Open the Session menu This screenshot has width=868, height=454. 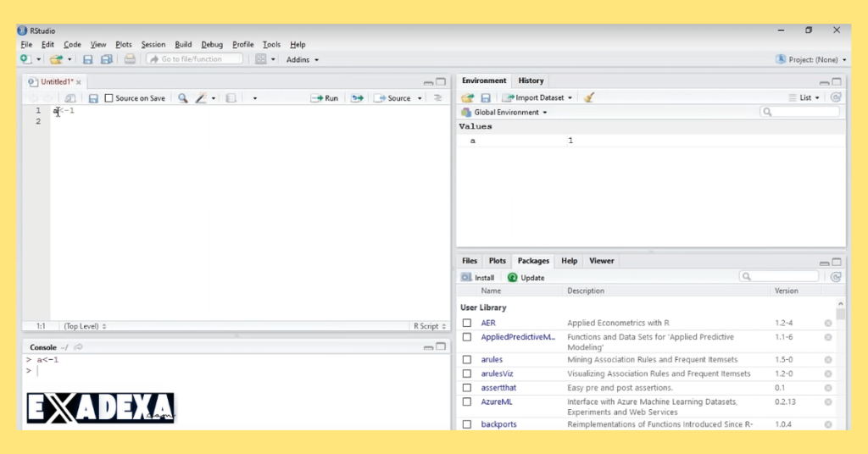[x=153, y=44]
